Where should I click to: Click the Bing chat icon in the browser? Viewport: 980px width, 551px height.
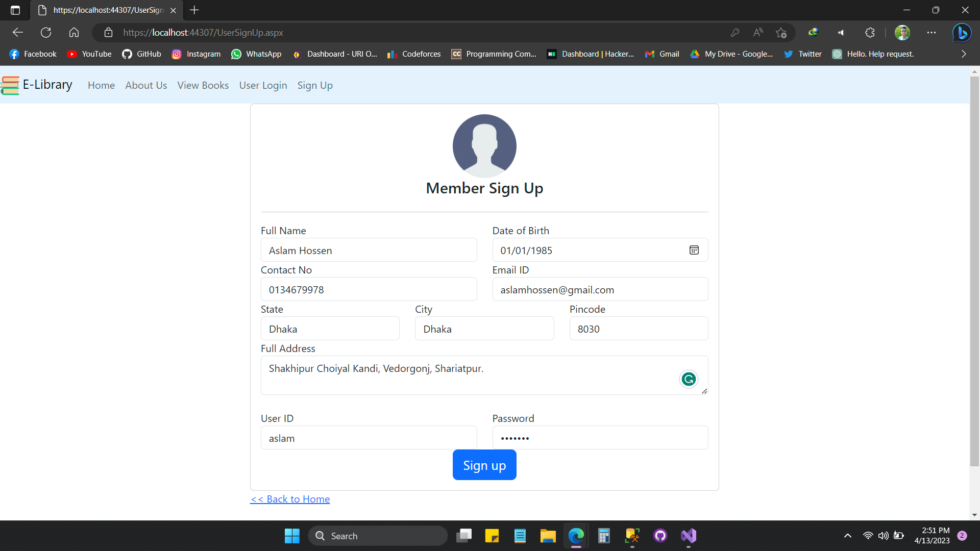tap(962, 32)
